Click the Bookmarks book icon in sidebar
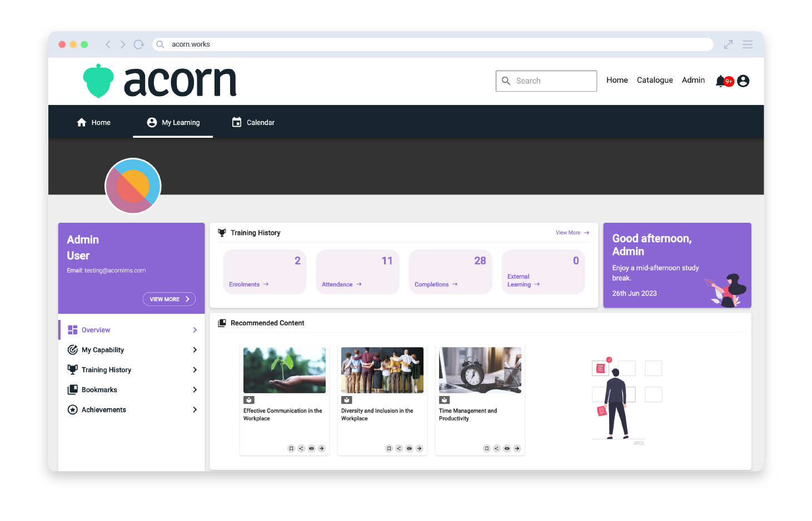812x521 pixels. [73, 389]
